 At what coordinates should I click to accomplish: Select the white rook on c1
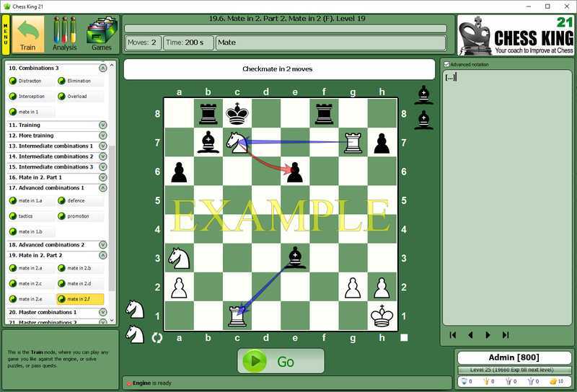click(x=237, y=316)
